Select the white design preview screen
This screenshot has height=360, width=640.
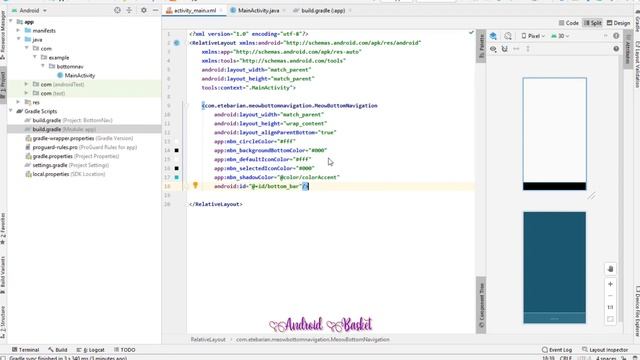(x=554, y=134)
